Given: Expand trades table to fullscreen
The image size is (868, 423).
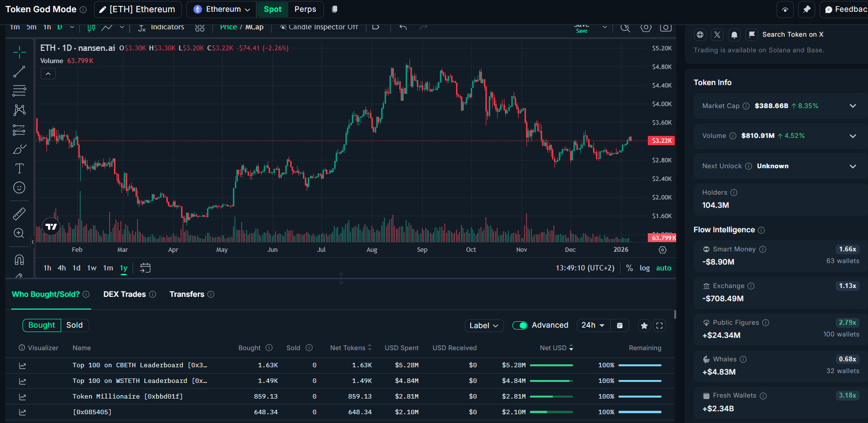Looking at the screenshot, I should tap(660, 326).
